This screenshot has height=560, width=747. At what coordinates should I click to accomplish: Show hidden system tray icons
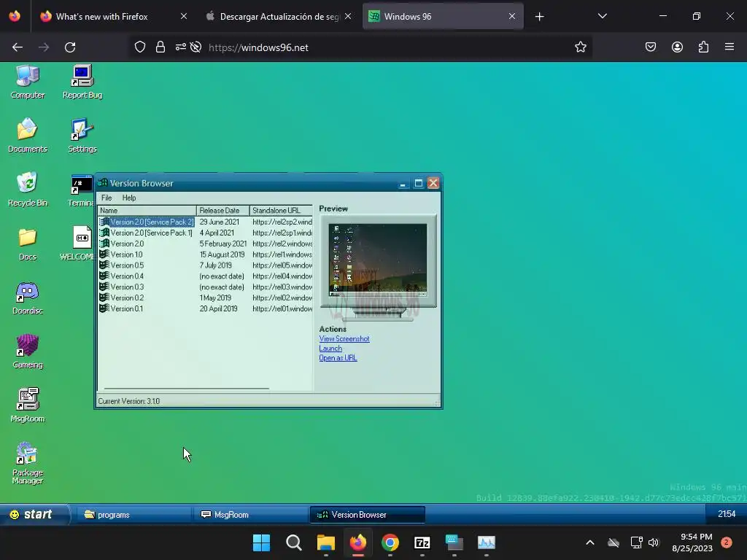point(589,542)
